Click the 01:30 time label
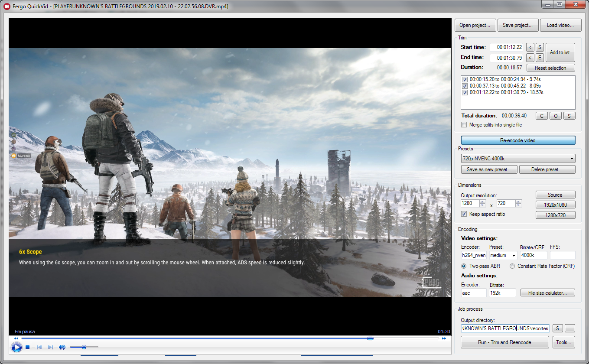589x364 pixels. [x=444, y=331]
